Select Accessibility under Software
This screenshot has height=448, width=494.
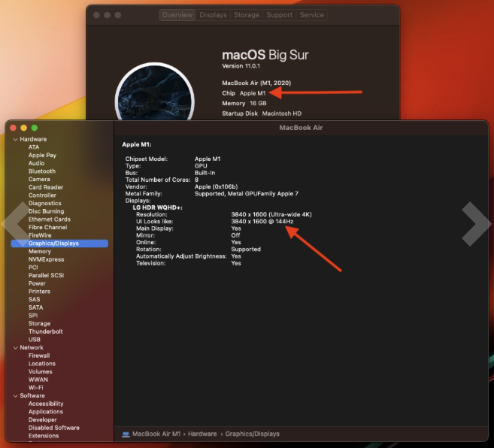point(46,404)
